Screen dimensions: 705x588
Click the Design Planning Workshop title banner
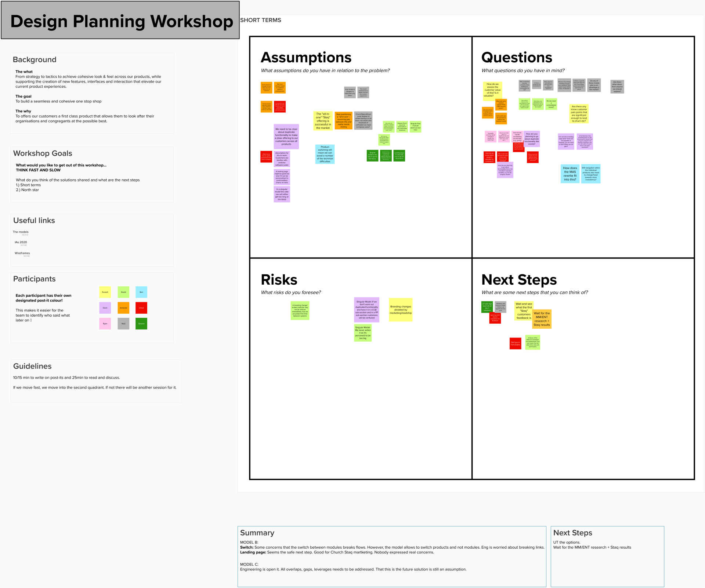coord(120,20)
